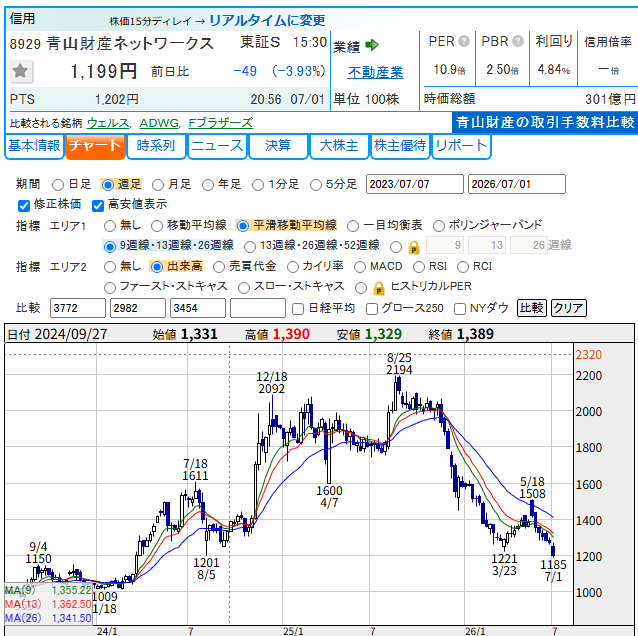Select RSI indicator radio
Image resolution: width=638 pixels, height=636 pixels.
click(419, 267)
